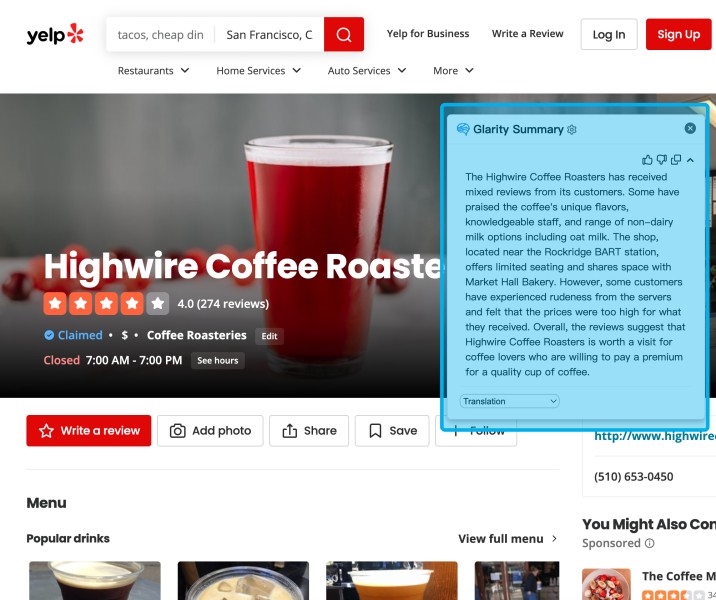Image resolution: width=716 pixels, height=600 pixels.
Task: Click the red Write a review button
Action: pyautogui.click(x=89, y=431)
